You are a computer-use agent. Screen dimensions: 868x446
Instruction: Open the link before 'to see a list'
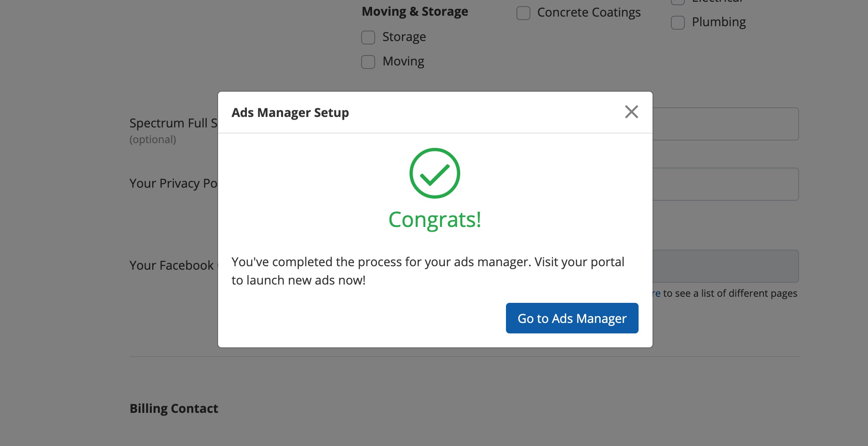coord(656,294)
